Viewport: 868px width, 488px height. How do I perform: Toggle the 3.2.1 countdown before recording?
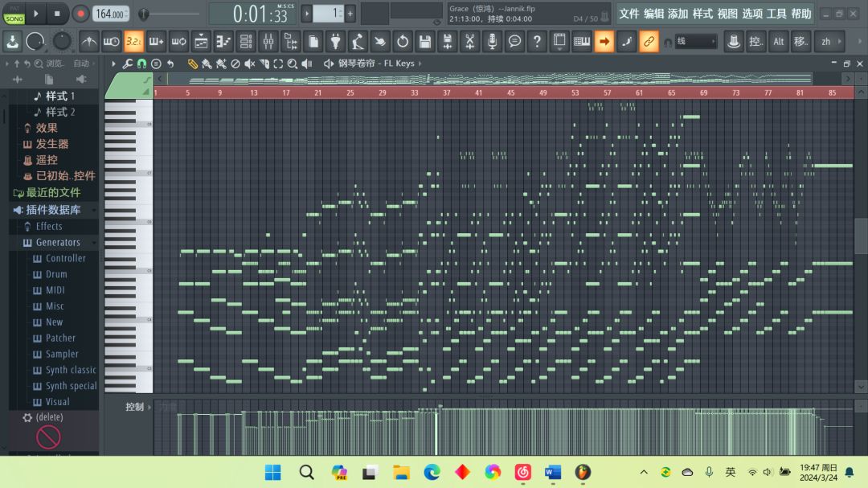pyautogui.click(x=133, y=41)
